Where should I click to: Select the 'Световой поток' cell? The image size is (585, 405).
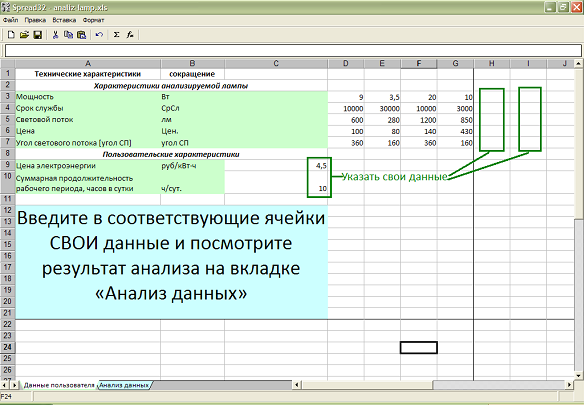tap(88, 120)
